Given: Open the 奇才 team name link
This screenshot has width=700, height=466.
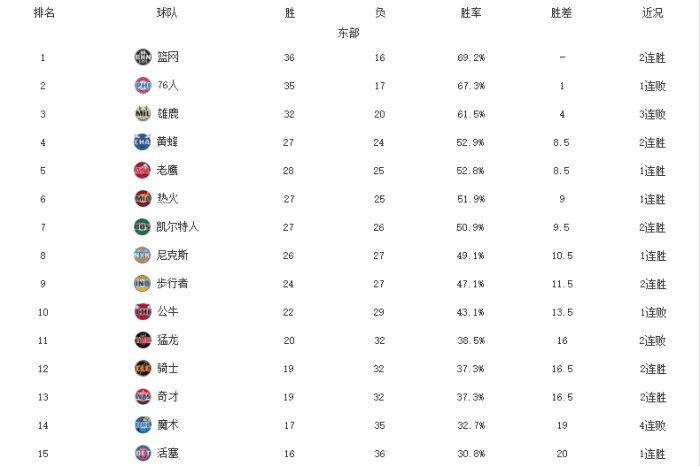Looking at the screenshot, I should (168, 397).
